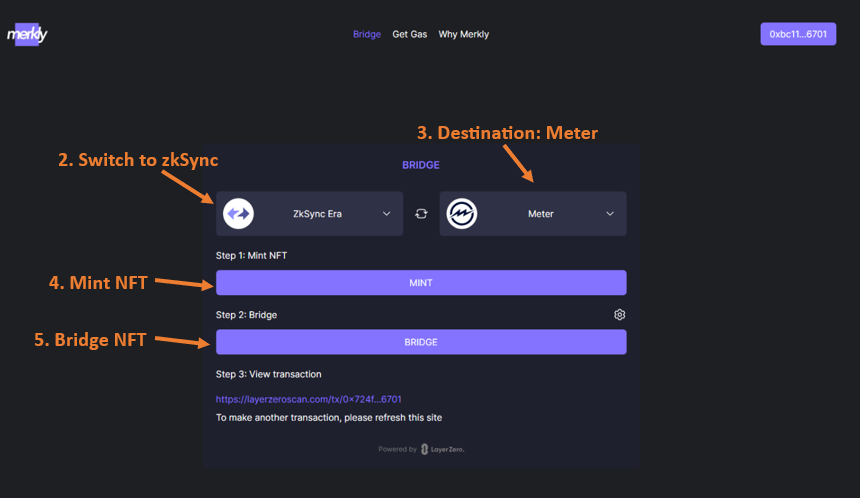860x498 pixels.
Task: Open the Bridge nav tab
Action: point(367,34)
